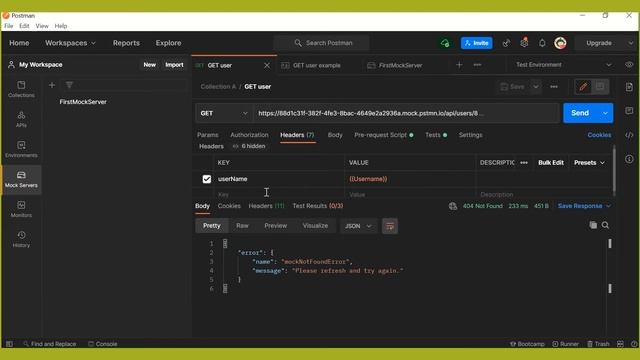The width and height of the screenshot is (640, 360).
Task: Open the settings gear icon
Action: (x=524, y=42)
